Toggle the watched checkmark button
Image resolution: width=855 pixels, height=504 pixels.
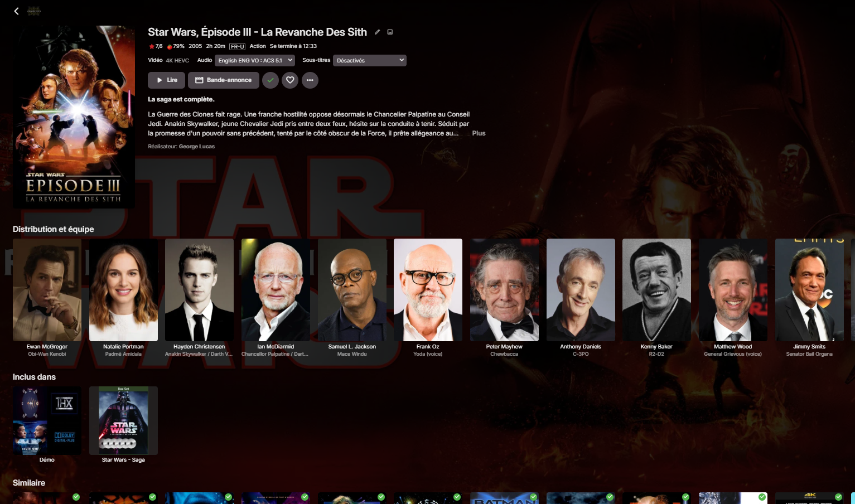pyautogui.click(x=270, y=80)
